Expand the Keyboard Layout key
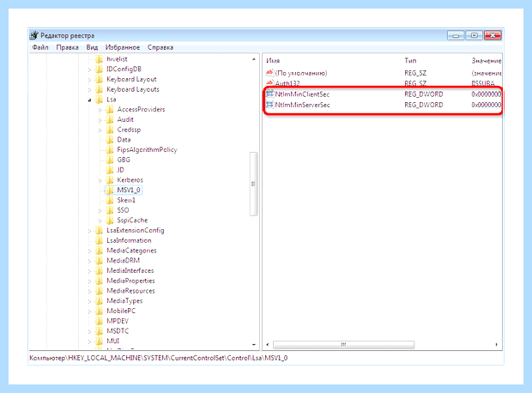The image size is (532, 393). 89,80
